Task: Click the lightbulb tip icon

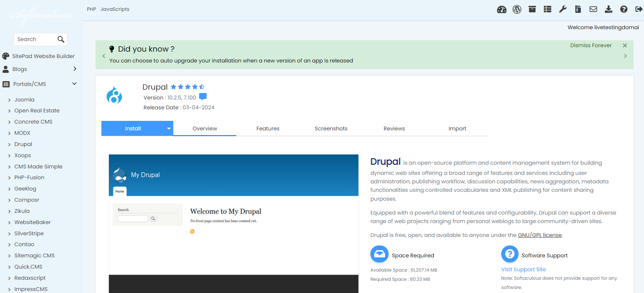Action: [112, 49]
